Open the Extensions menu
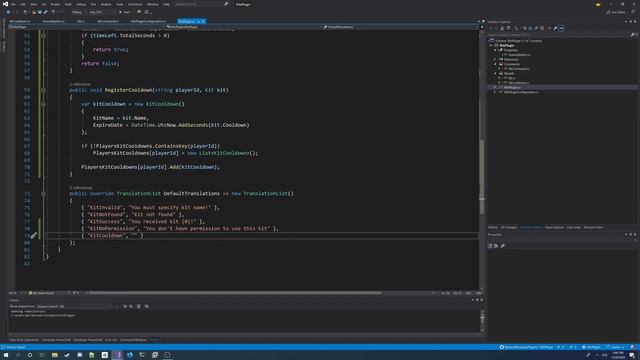Viewport: 640px width, 360px height. click(x=135, y=4)
